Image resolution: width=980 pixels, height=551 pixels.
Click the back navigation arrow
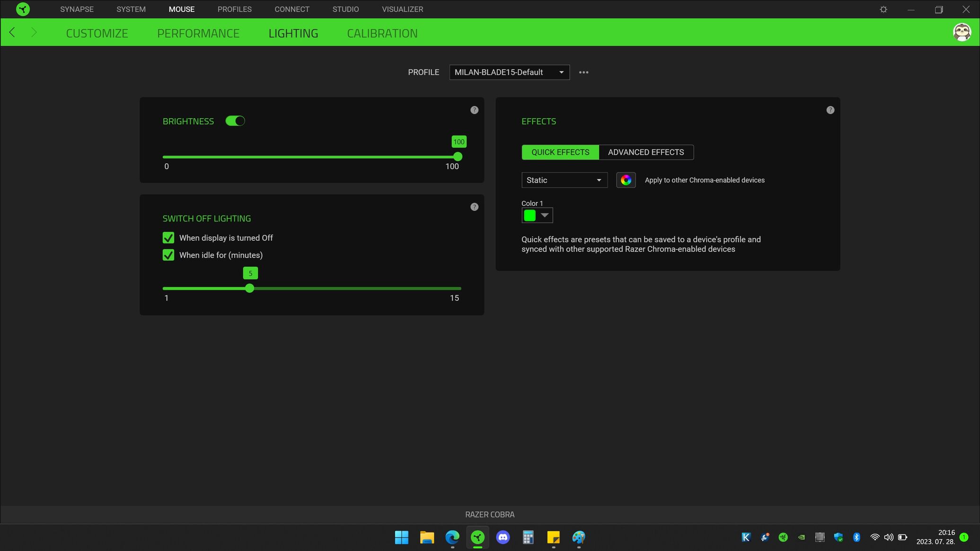[12, 32]
